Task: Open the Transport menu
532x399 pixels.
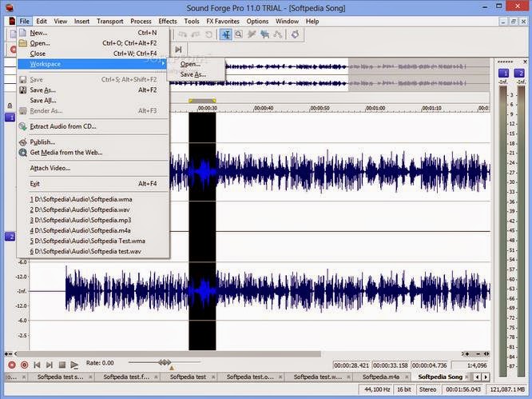Action: (110, 21)
